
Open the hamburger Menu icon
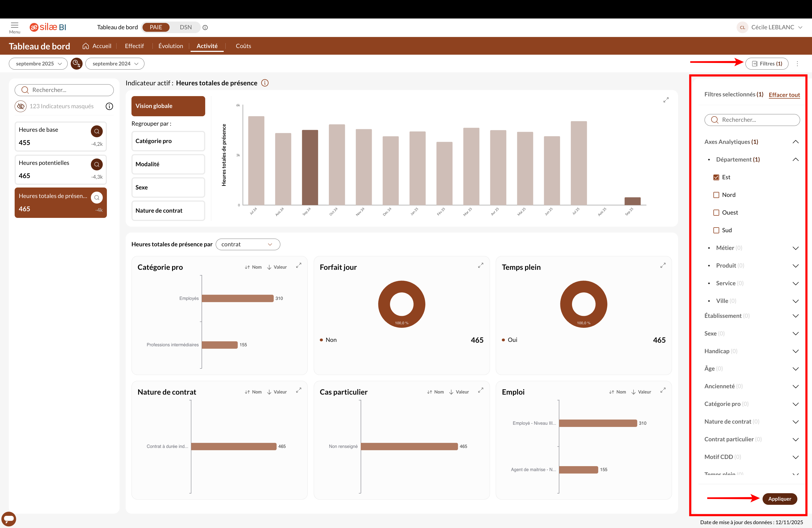coord(14,25)
